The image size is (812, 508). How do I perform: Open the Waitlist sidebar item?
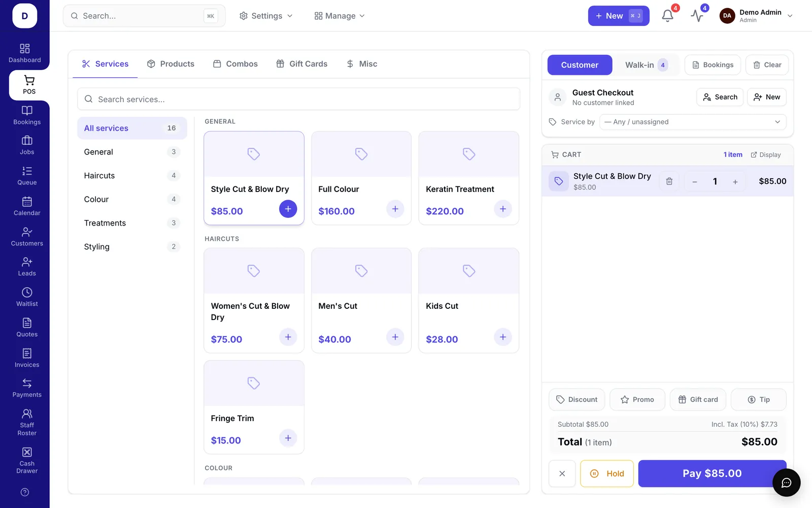[27, 297]
